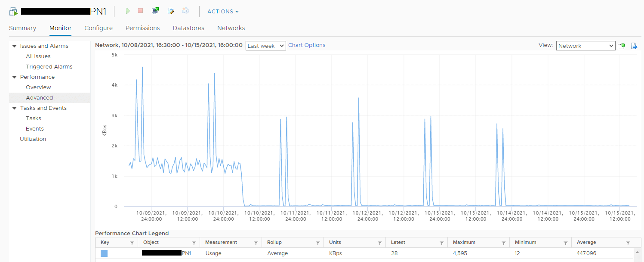Screen dimensions: 644x262
Task: Export the chart with the blue arrow icon
Action: [x=634, y=46]
